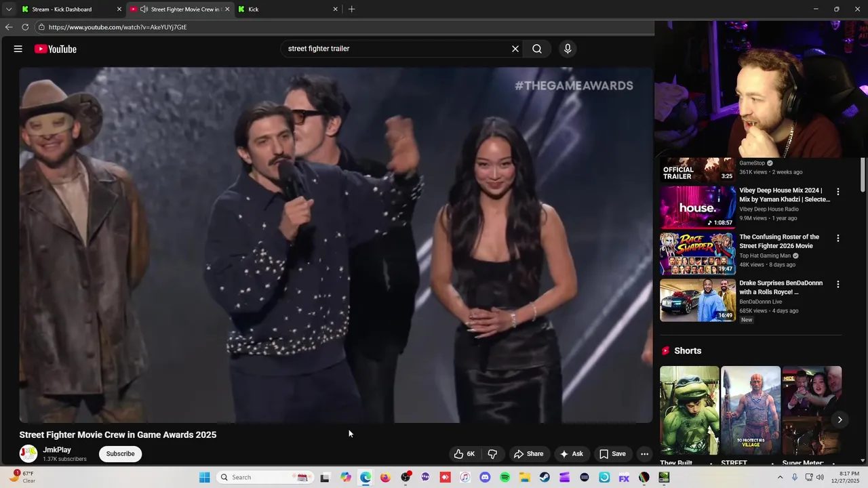
Task: Click the Vibey Deep House Radio channel
Action: tap(769, 209)
